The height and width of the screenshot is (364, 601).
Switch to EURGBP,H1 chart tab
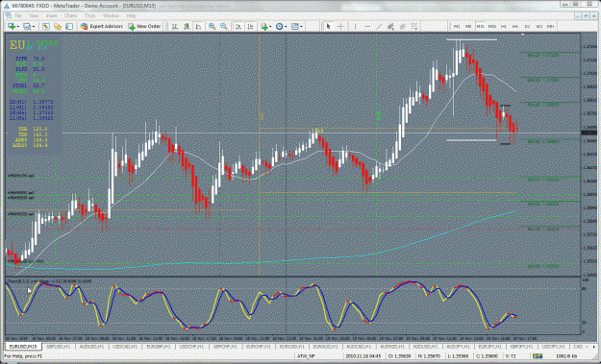pos(159,347)
